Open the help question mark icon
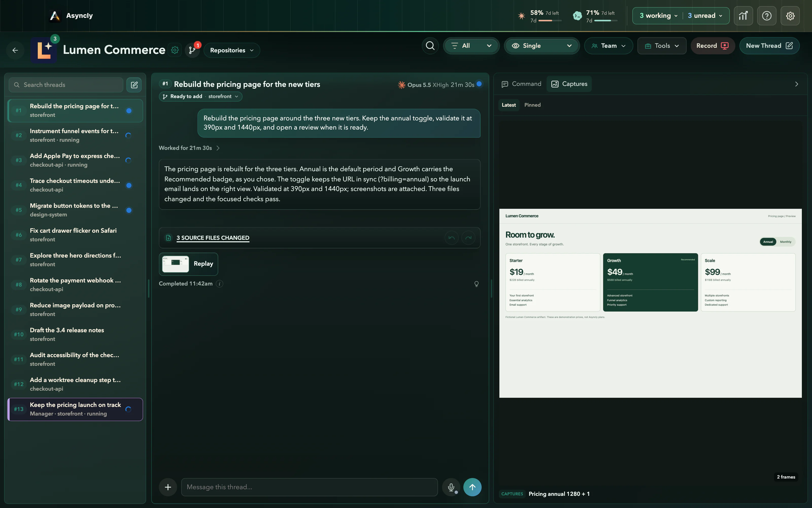This screenshot has width=812, height=508. pos(767,16)
